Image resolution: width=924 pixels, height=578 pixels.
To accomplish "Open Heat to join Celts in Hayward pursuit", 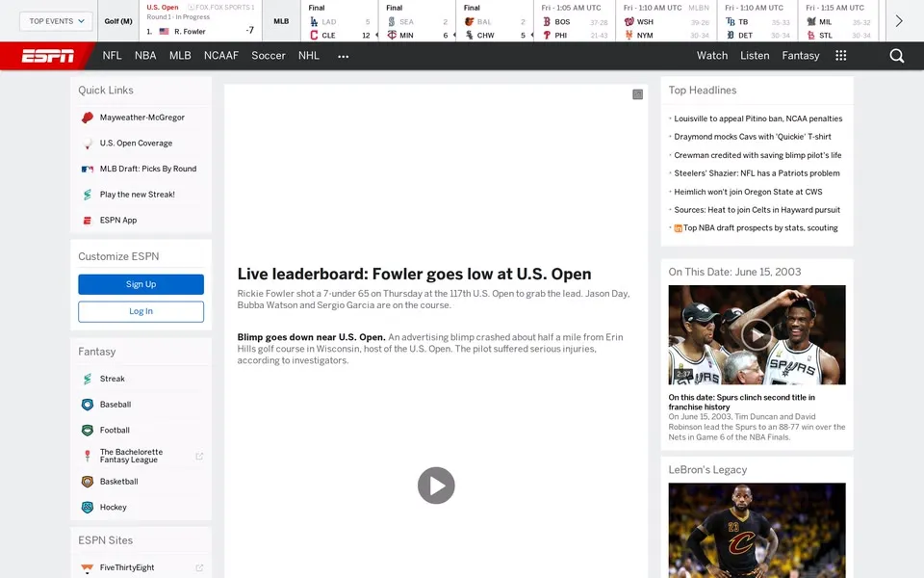I will tap(757, 210).
